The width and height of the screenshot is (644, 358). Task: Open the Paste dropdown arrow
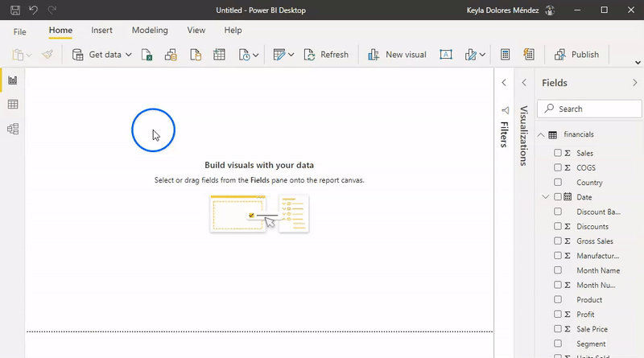click(29, 55)
